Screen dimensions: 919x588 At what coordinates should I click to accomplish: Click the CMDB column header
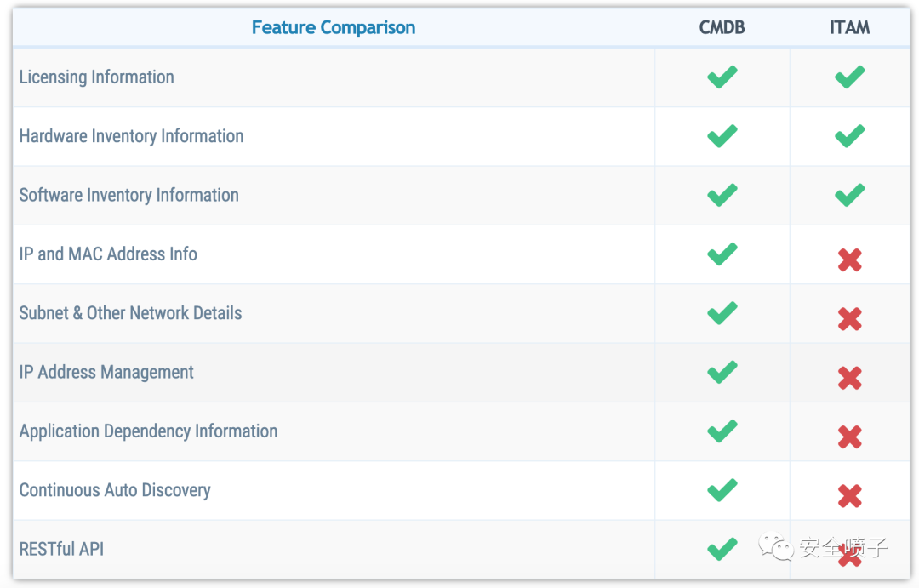pyautogui.click(x=722, y=27)
